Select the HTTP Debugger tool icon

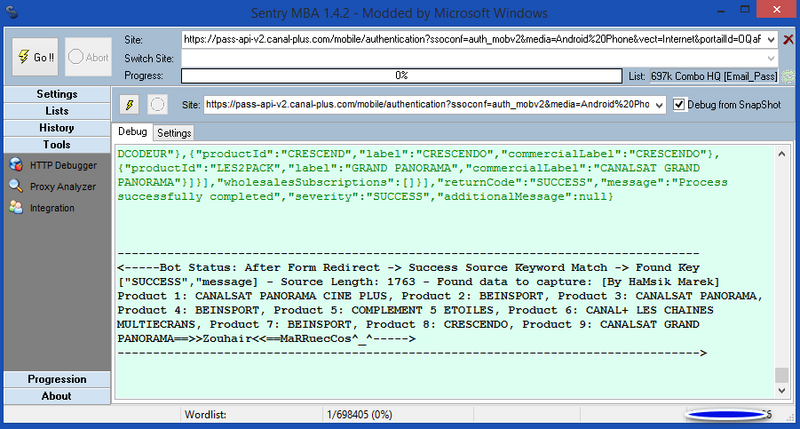click(x=16, y=165)
